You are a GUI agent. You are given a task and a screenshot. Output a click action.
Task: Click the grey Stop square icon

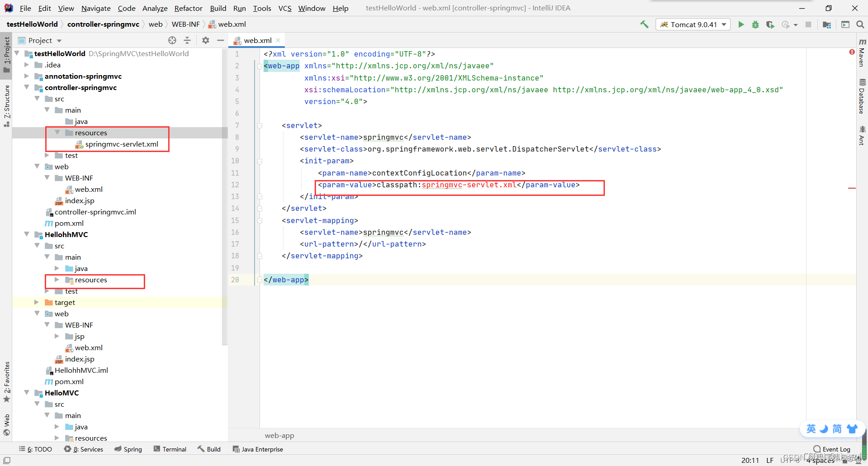(x=808, y=24)
